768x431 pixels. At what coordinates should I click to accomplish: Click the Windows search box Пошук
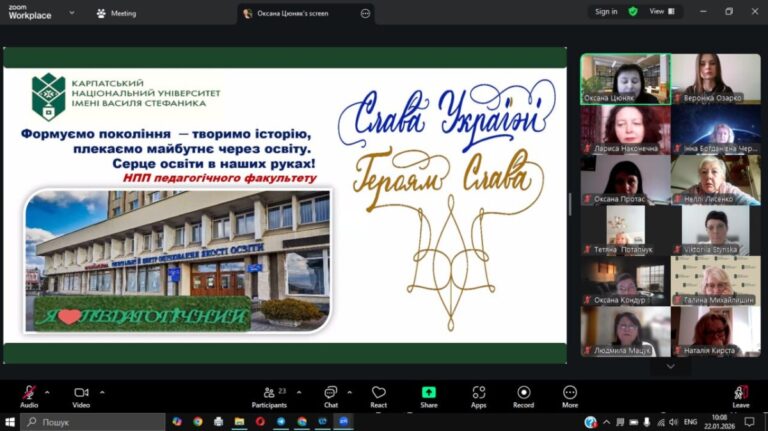point(93,422)
